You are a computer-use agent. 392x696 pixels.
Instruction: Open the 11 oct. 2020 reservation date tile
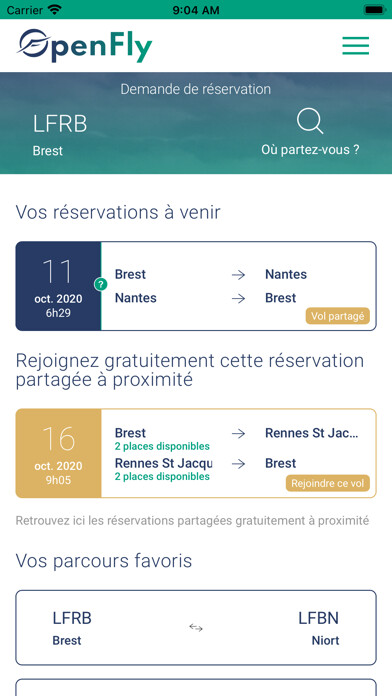[x=58, y=286]
